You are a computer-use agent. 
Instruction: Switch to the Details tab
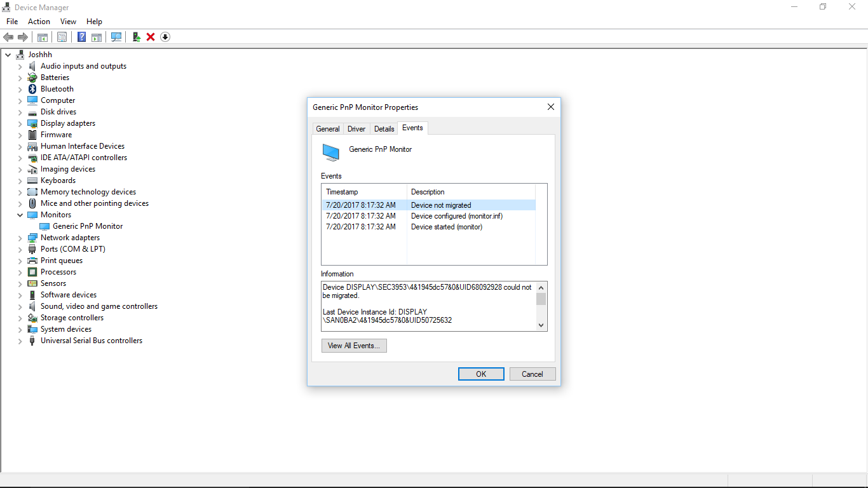click(384, 128)
